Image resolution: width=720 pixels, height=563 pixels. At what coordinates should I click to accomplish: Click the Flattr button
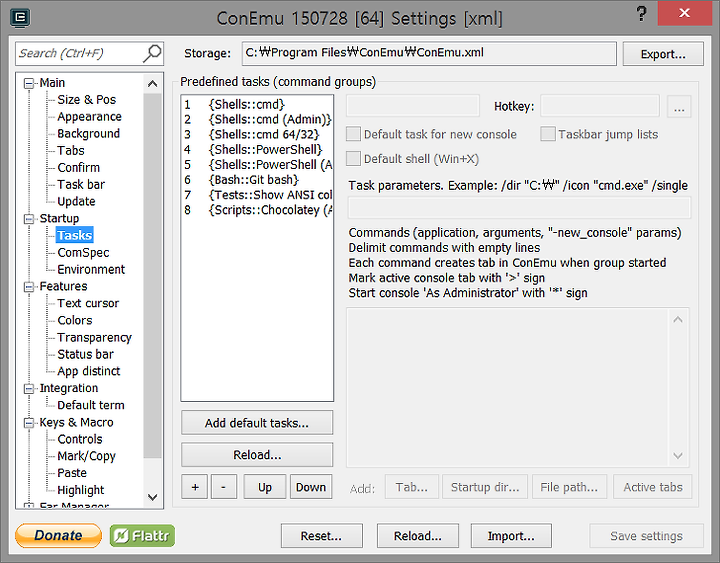tap(142, 535)
